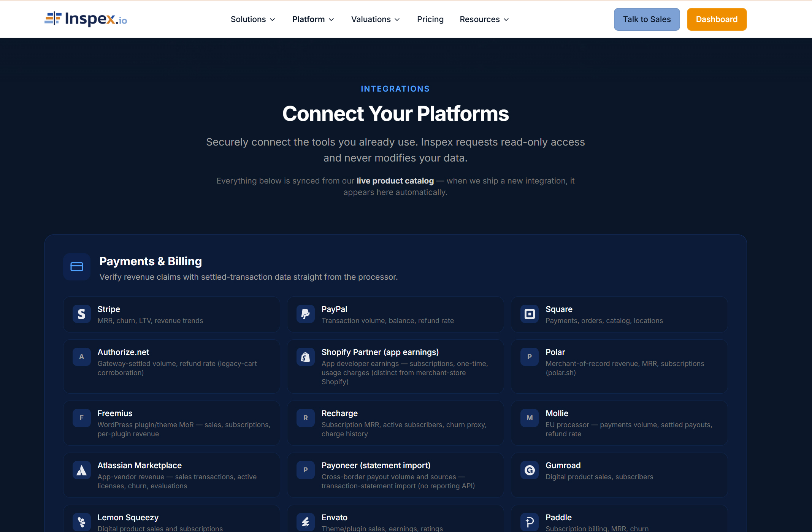The image size is (812, 532).
Task: Click the Square logo icon
Action: 530,314
